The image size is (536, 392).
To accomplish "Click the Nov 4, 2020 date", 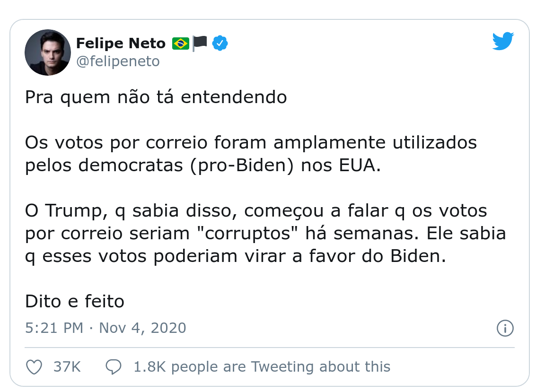I will [x=142, y=328].
